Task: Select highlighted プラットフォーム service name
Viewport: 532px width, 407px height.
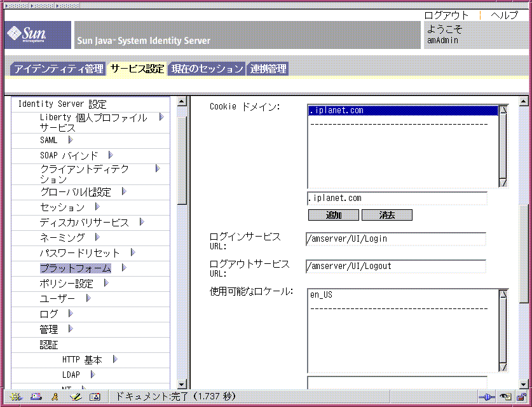Action: [x=76, y=268]
